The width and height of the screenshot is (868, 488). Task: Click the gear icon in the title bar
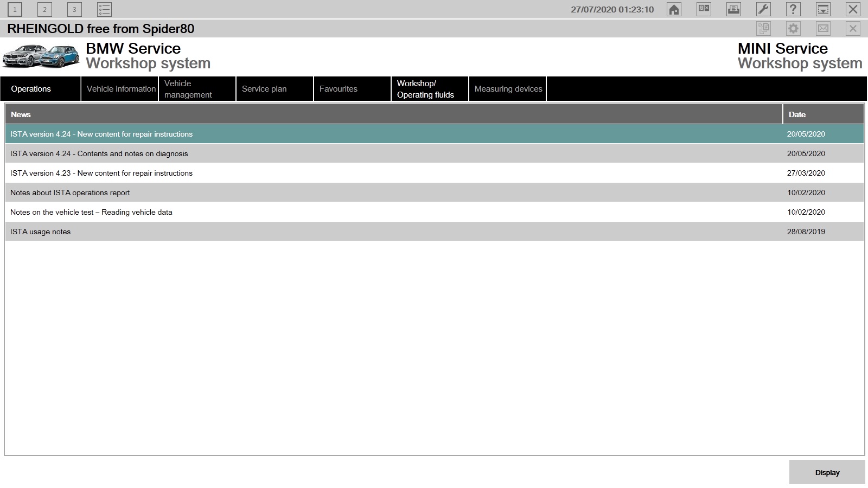(793, 29)
